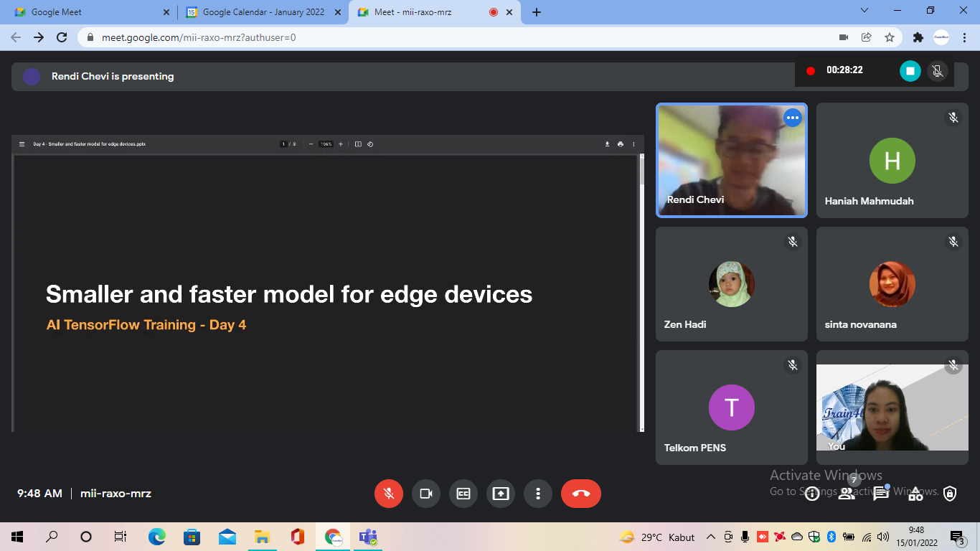
Task: Click the Chrome address bar URL
Action: click(x=199, y=37)
